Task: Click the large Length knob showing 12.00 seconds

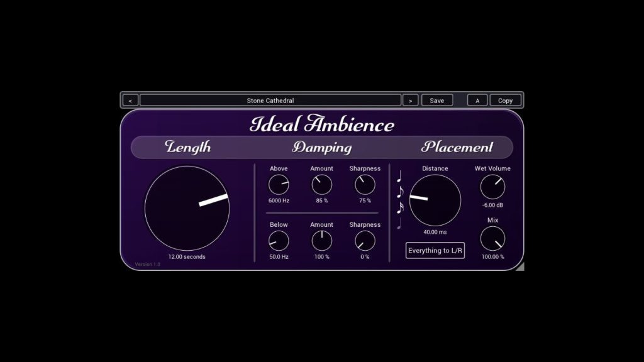Action: tap(187, 207)
